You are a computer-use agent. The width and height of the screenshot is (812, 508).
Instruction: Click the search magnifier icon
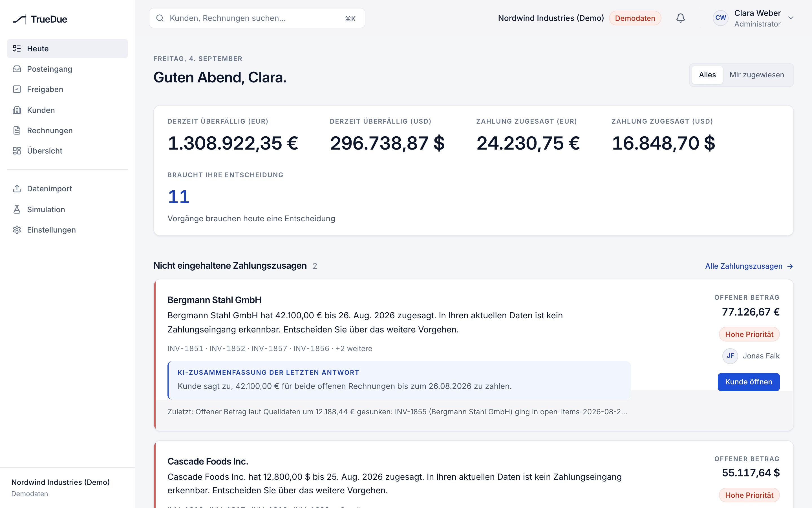tap(160, 18)
